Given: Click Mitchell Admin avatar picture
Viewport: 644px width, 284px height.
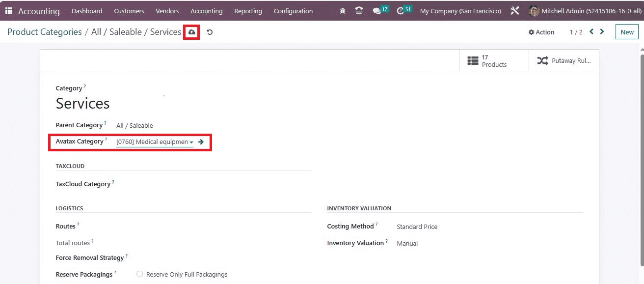Looking at the screenshot, I should click(534, 11).
